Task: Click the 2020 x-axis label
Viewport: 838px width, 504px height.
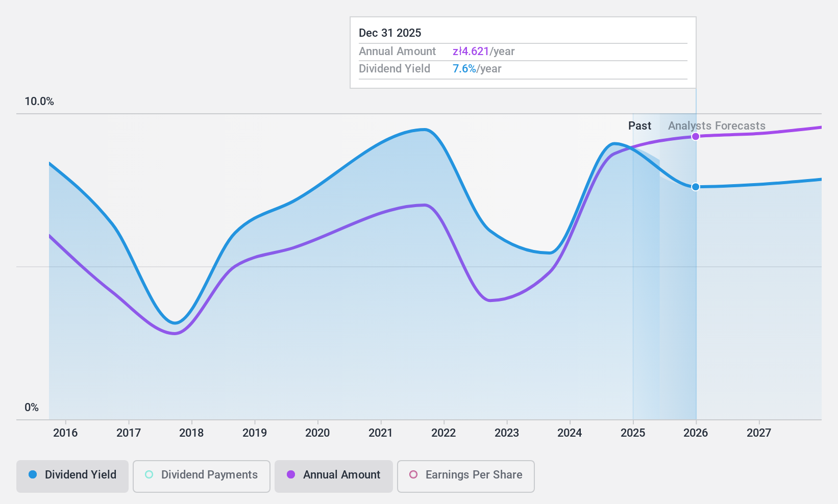Action: (x=317, y=433)
